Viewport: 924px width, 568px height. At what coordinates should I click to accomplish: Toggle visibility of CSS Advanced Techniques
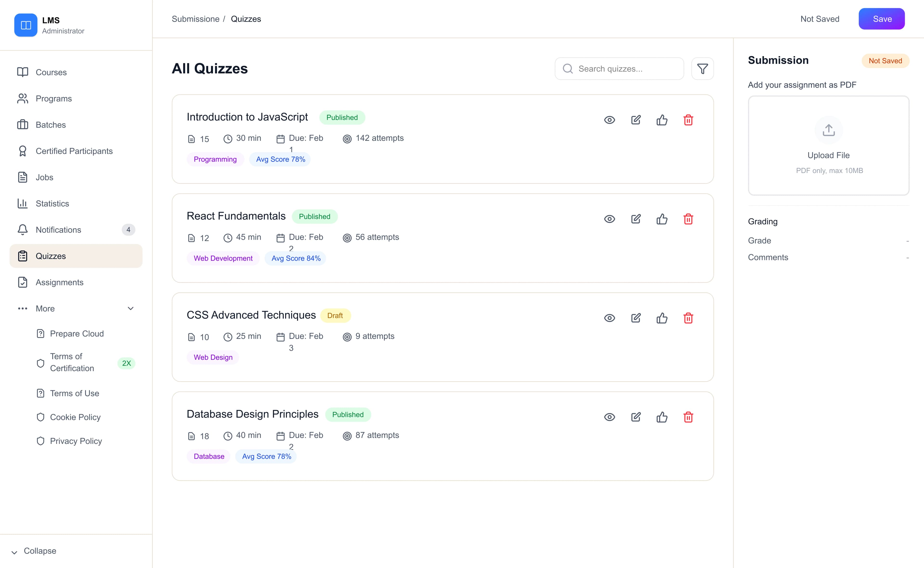click(609, 318)
